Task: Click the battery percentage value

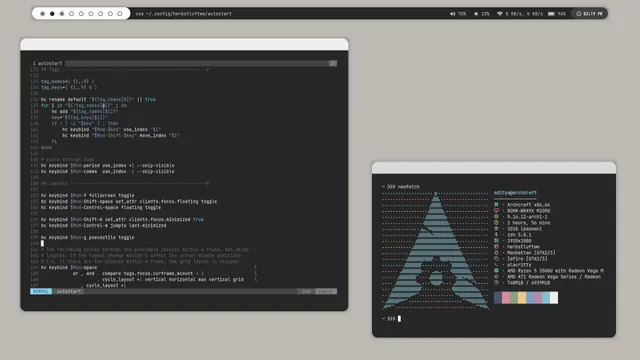Action: point(562,13)
